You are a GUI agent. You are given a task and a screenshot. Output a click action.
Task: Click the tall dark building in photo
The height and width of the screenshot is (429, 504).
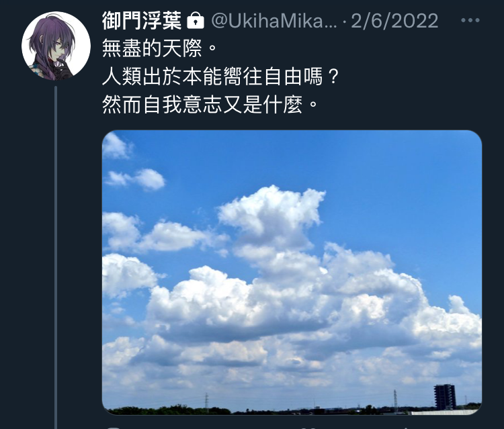tap(445, 397)
